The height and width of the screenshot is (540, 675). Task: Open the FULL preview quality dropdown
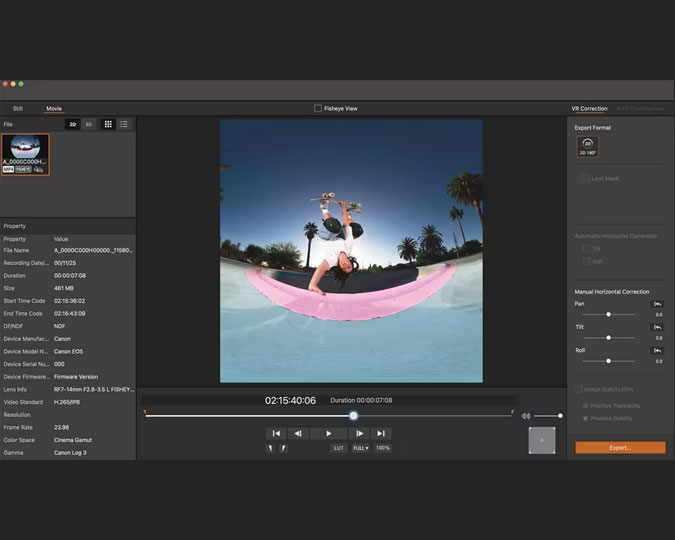360,448
